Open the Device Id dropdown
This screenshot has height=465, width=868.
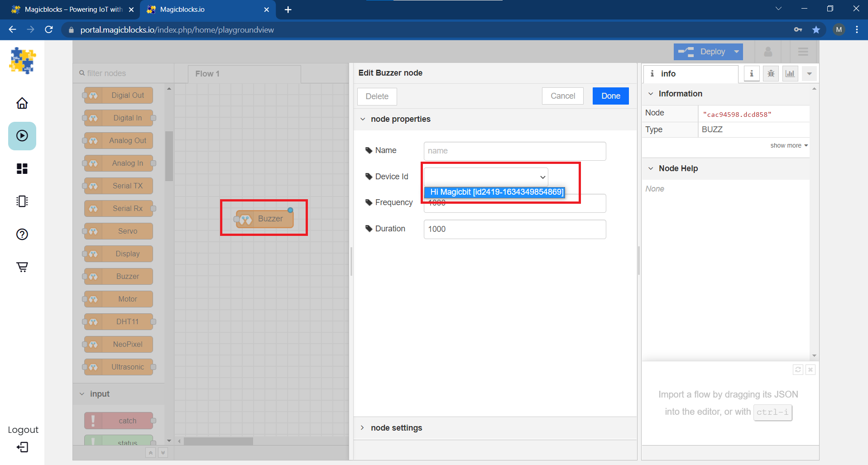486,177
